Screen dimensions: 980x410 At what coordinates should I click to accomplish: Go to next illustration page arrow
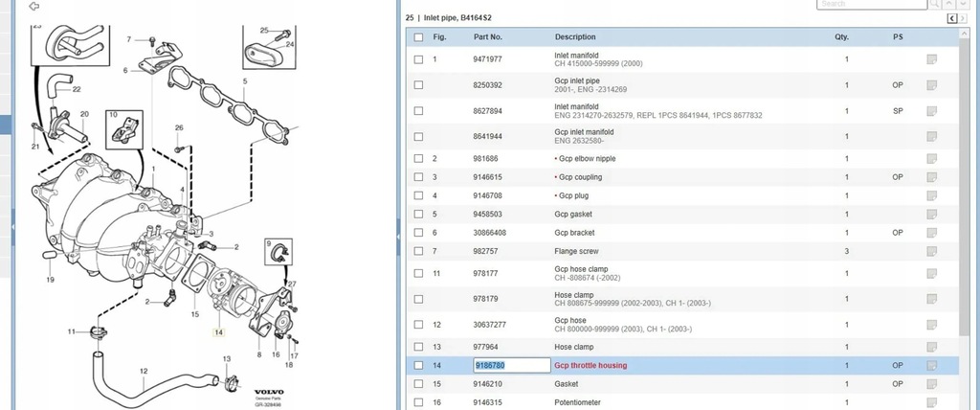[x=963, y=19]
